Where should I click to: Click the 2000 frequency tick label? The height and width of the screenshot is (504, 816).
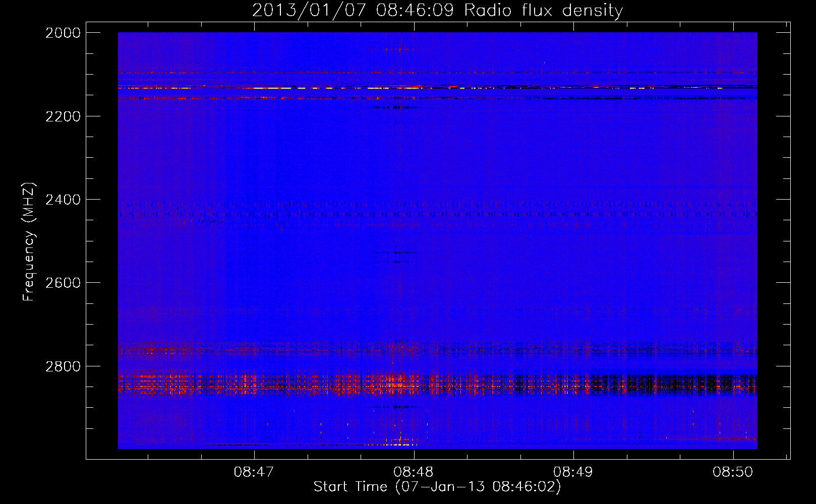click(x=63, y=33)
